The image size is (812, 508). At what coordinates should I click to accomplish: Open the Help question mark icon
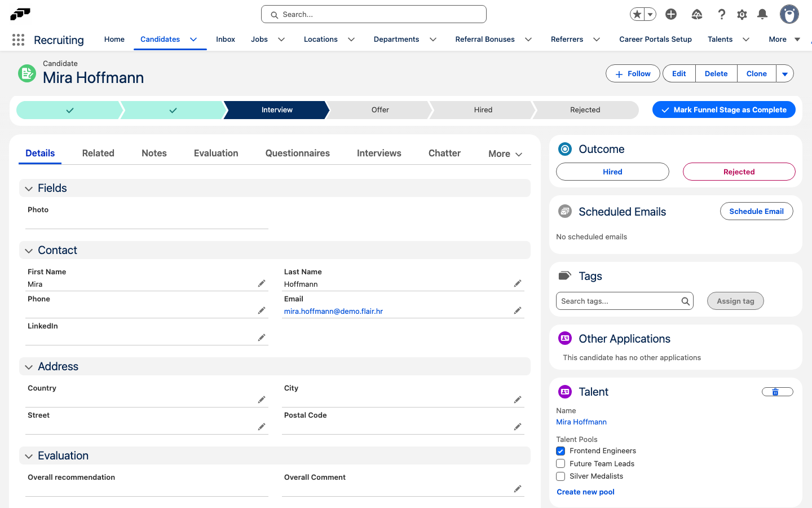[721, 14]
